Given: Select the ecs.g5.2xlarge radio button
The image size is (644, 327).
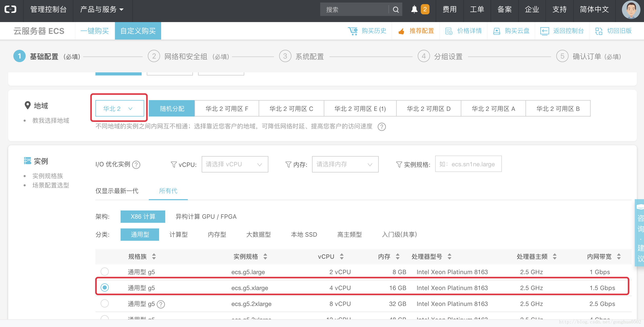Looking at the screenshot, I should [x=104, y=303].
